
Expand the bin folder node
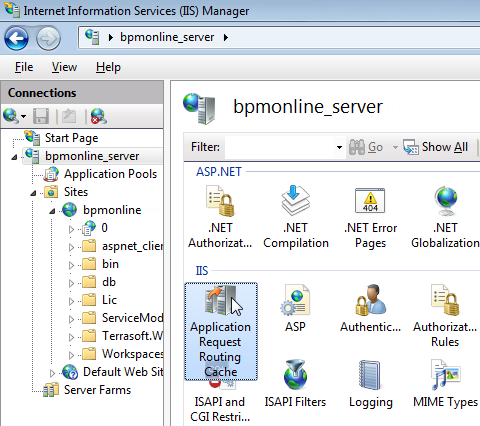tap(71, 265)
